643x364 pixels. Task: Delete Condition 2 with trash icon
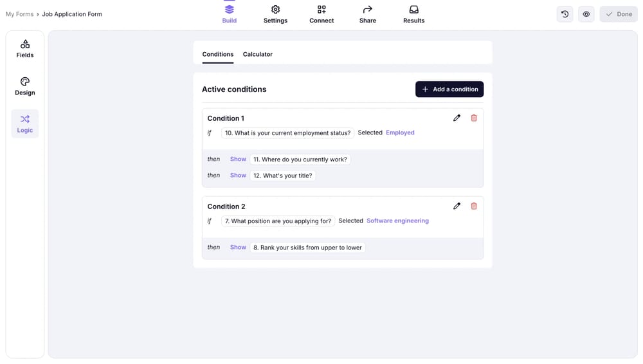click(x=474, y=206)
